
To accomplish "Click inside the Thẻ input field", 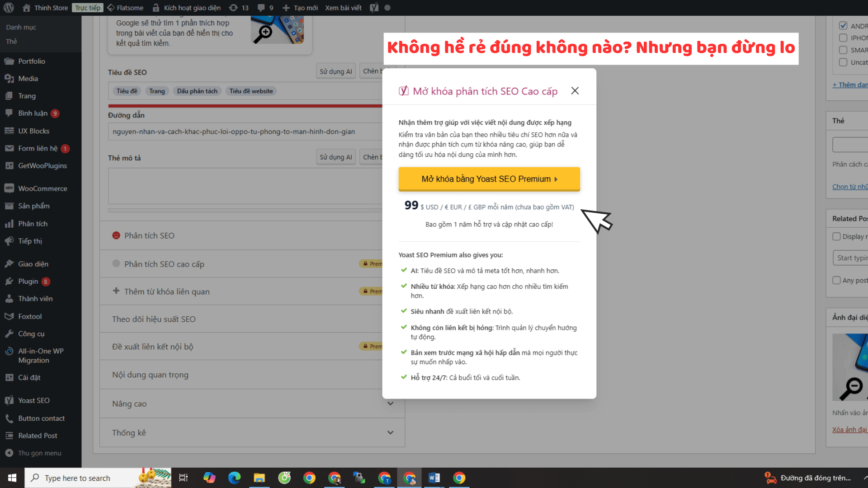I will [852, 145].
